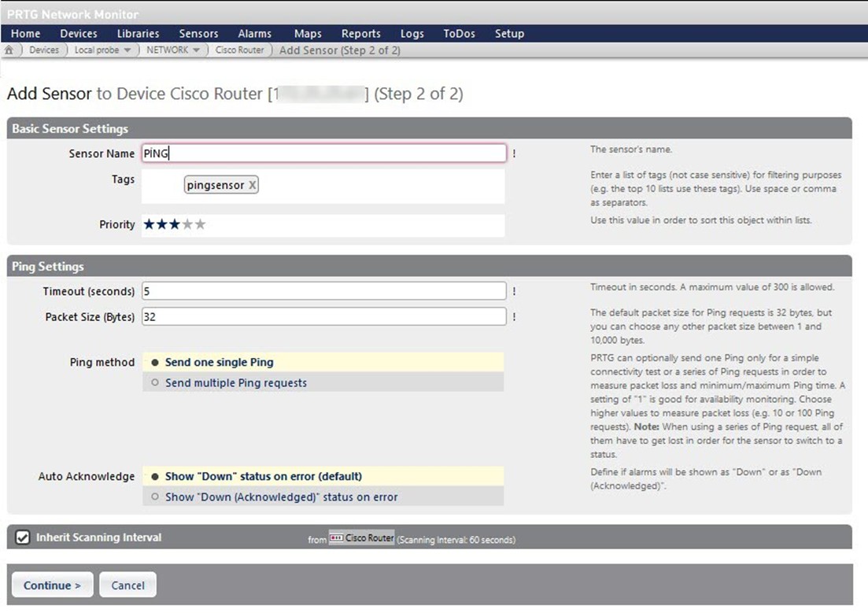
Task: Click the Basic Sensor Settings header
Action: pyautogui.click(x=429, y=128)
